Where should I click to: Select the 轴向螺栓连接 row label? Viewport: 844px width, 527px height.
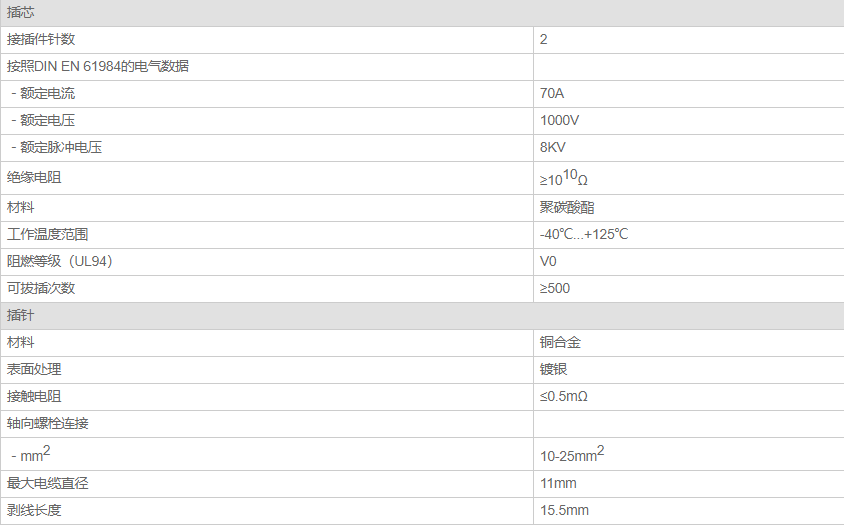coord(47,424)
